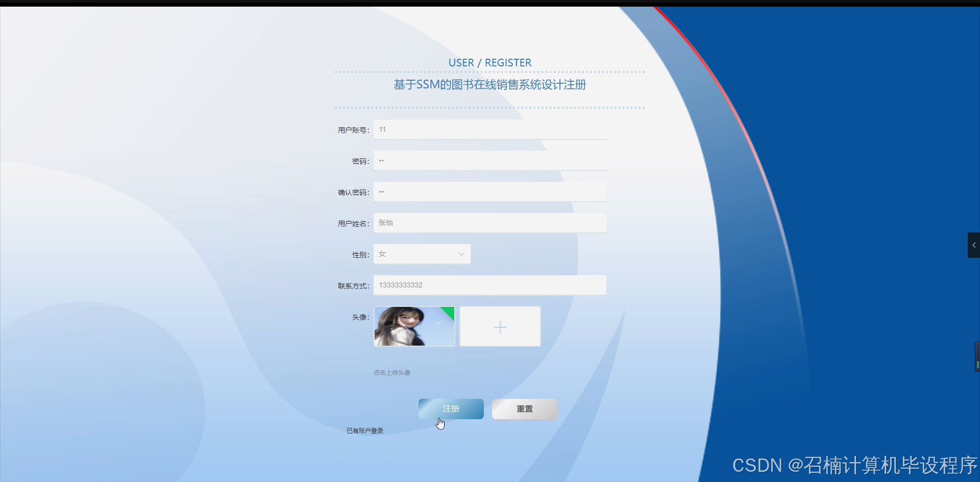Screen dimensions: 980x482
Task: Click 已有账户登录 login link
Action: pos(364,430)
